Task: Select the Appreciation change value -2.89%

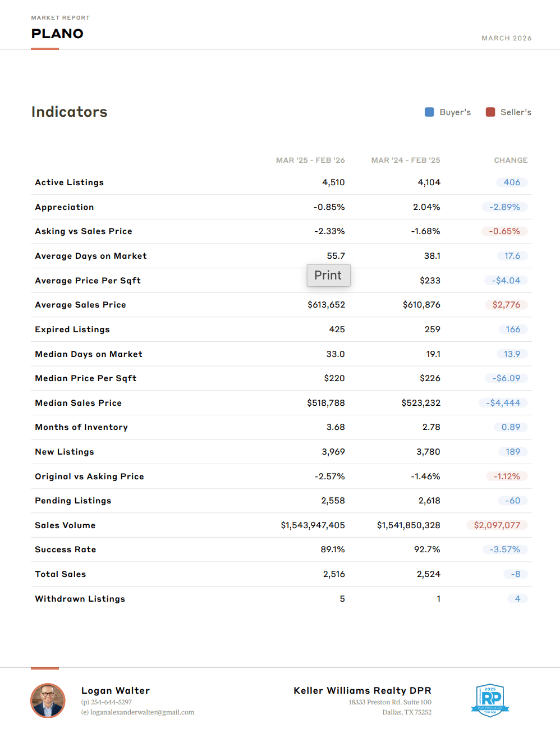Action: (x=504, y=207)
